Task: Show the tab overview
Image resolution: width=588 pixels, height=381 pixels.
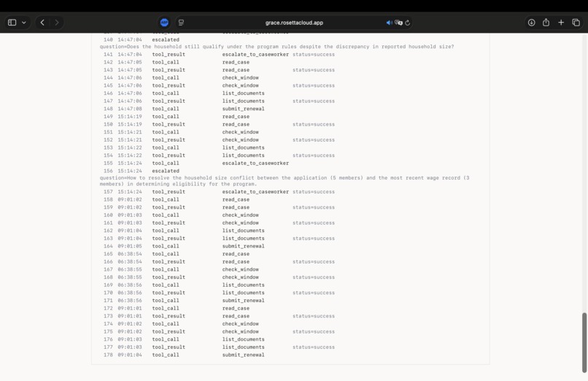Action: tap(576, 23)
